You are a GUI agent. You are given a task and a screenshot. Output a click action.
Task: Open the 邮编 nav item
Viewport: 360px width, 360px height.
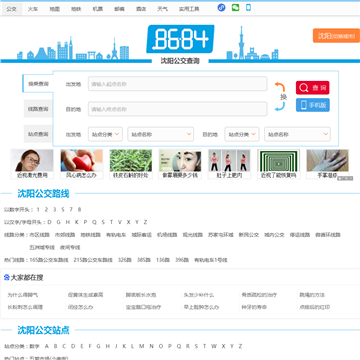tap(119, 9)
